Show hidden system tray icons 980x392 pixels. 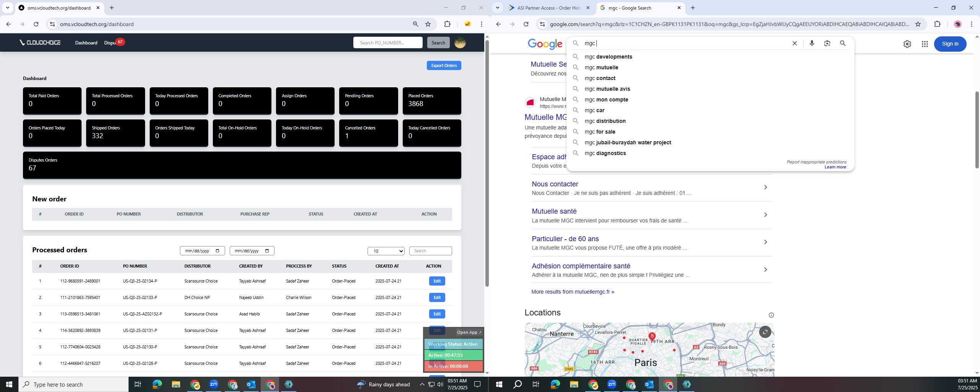(x=422, y=384)
